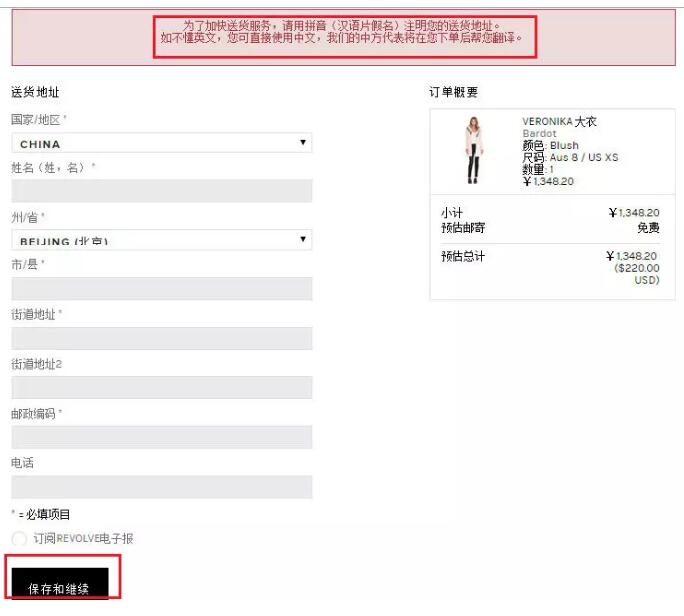Expand the 州/省 BEIJING dropdown
This screenshot has width=684, height=616.
[161, 240]
